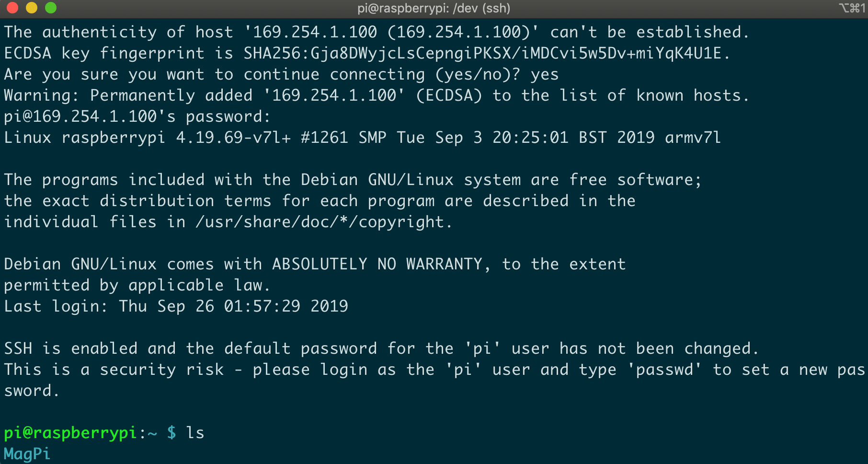Click the Warning: Permanently added line
This screenshot has width=868, height=464.
click(x=377, y=95)
